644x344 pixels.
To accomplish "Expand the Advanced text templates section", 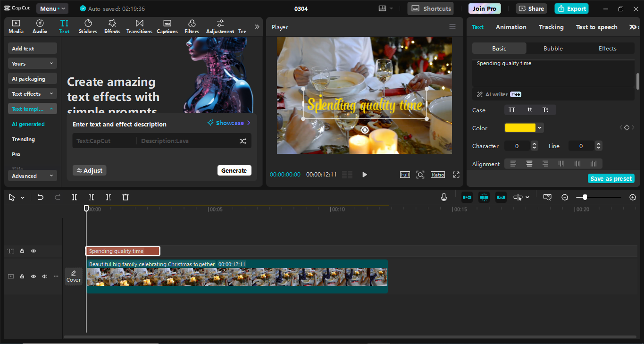I will tap(32, 175).
